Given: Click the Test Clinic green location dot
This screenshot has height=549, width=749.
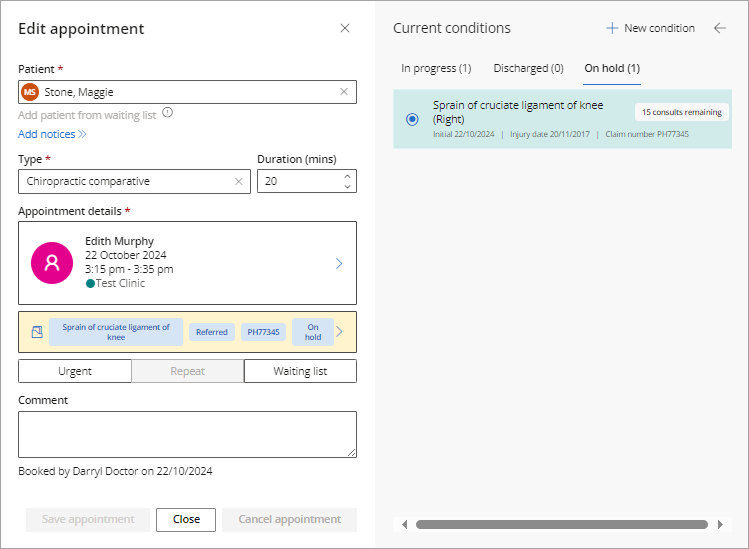Looking at the screenshot, I should 90,284.
